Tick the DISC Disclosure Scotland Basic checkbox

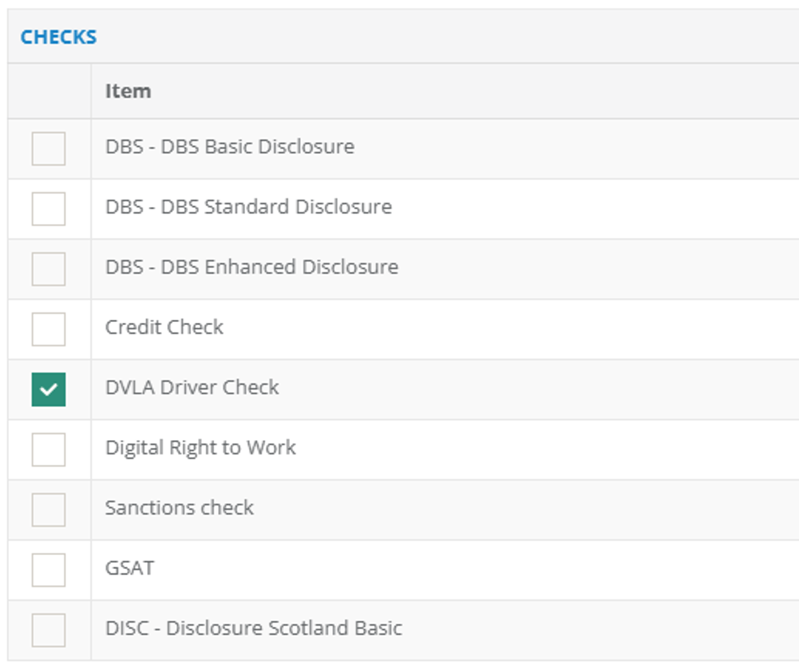tap(48, 630)
